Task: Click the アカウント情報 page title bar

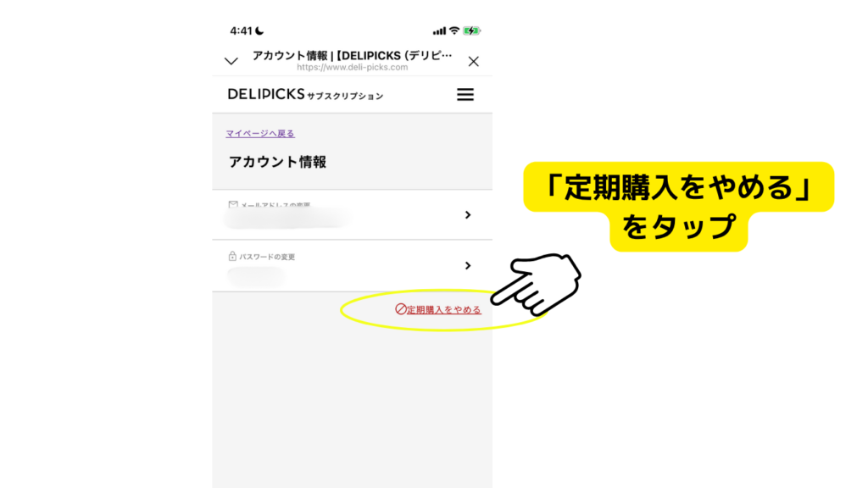Action: [x=352, y=55]
